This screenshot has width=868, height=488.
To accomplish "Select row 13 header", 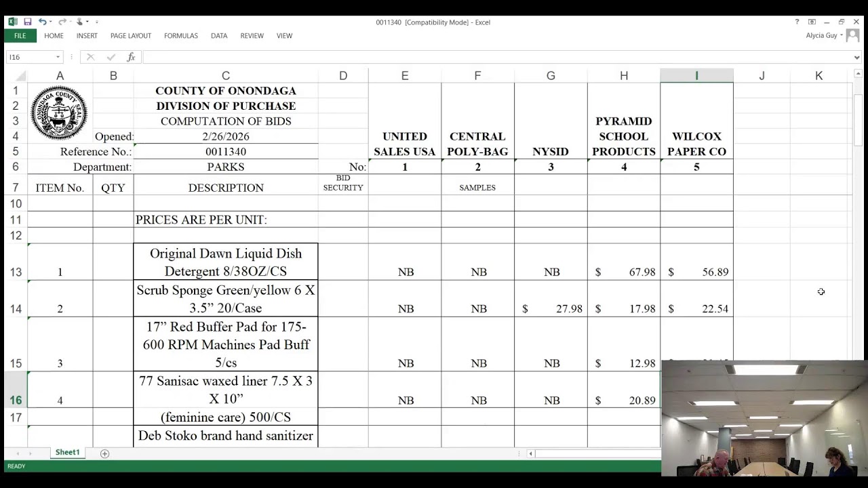I will point(16,262).
